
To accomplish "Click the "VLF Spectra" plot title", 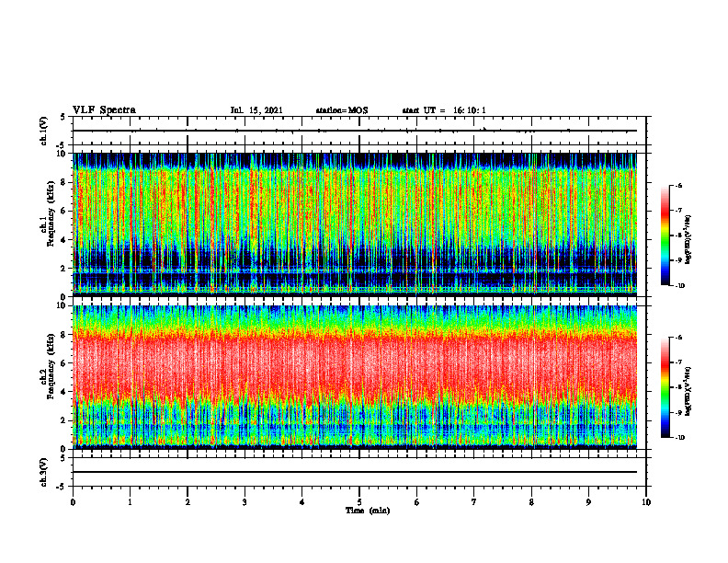I will click(x=104, y=110).
